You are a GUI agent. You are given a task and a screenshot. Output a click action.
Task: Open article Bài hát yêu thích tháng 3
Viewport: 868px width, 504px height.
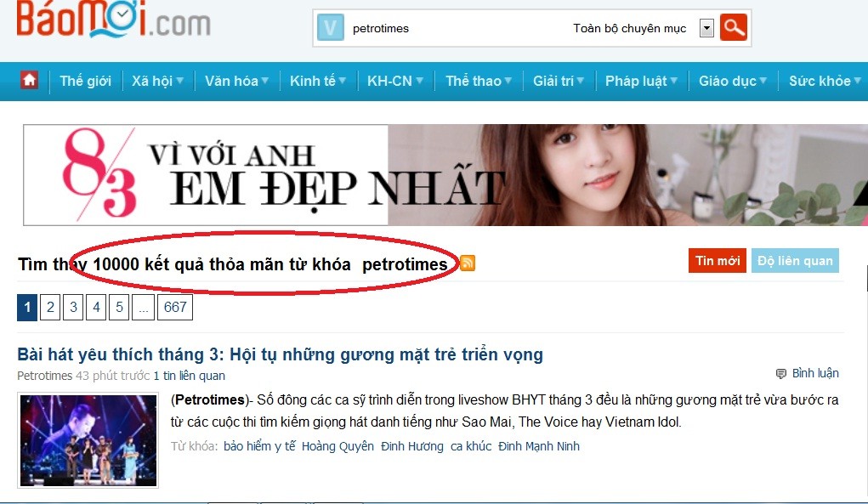[x=280, y=354]
